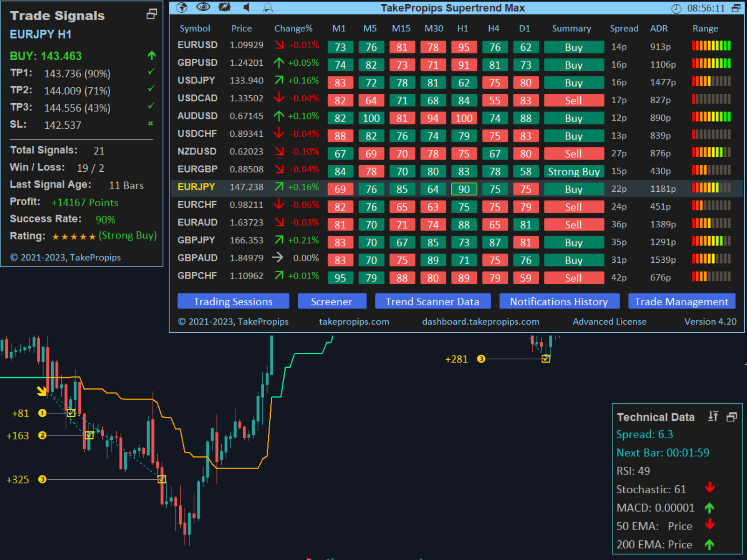The width and height of the screenshot is (747, 560).
Task: Click the green up arrow beside BUY 143.463
Action: tap(151, 56)
